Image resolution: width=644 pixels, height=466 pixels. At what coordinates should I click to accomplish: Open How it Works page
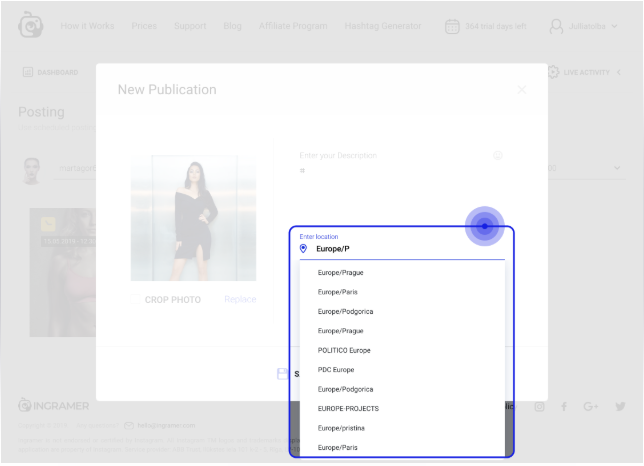(x=87, y=26)
